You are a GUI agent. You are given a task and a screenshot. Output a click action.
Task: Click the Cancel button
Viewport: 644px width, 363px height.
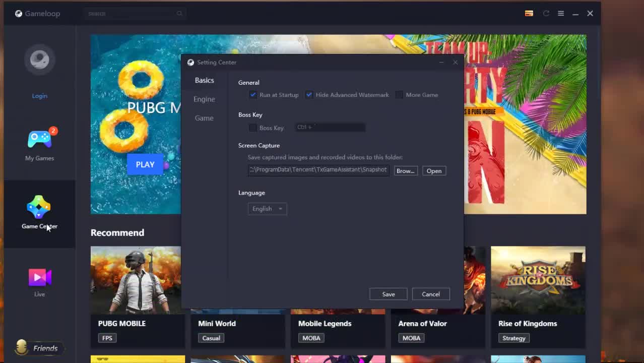431,294
